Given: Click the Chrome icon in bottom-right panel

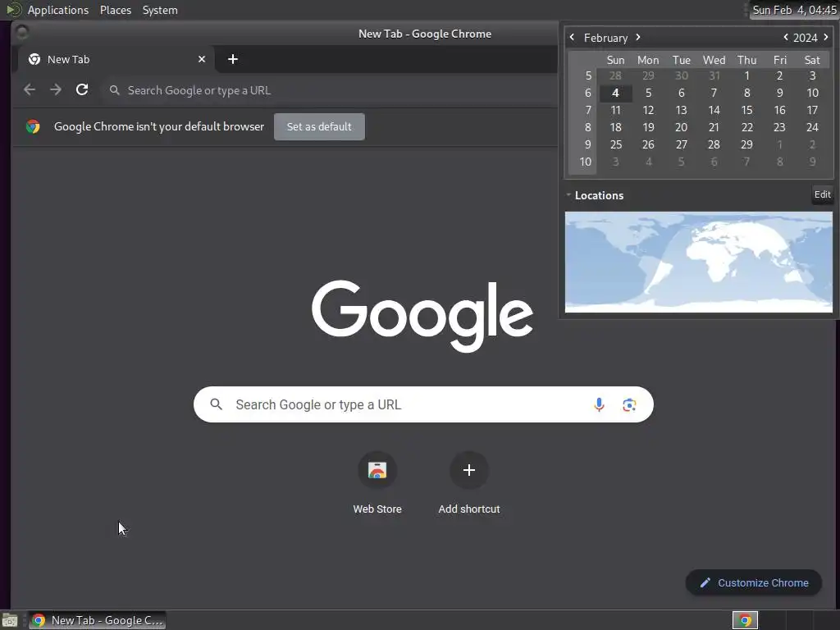Looking at the screenshot, I should [745, 620].
